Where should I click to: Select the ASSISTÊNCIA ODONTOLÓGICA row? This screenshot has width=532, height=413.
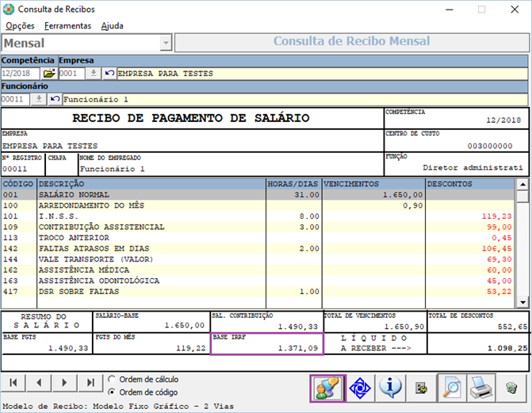[x=258, y=281]
